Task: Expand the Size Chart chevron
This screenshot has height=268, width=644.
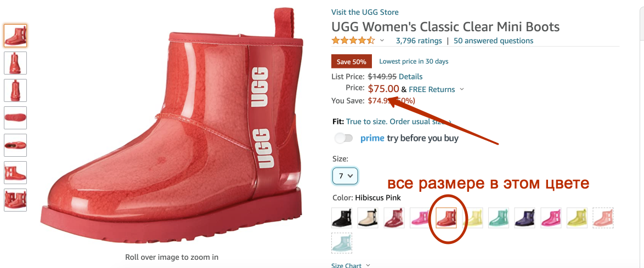Action: coord(368,266)
